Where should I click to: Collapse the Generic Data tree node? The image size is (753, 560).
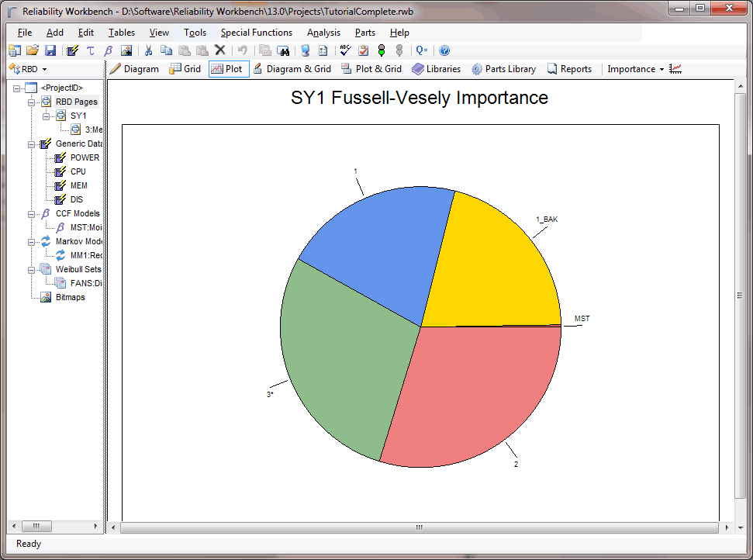coord(31,143)
